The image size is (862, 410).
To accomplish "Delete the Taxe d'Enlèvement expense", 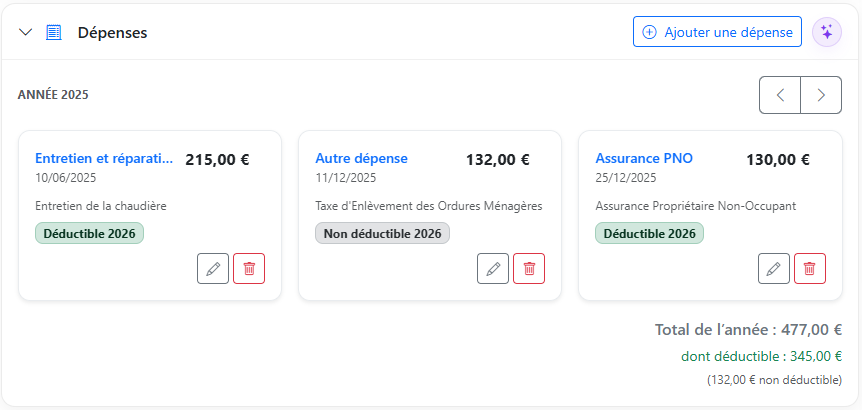I will pos(529,269).
